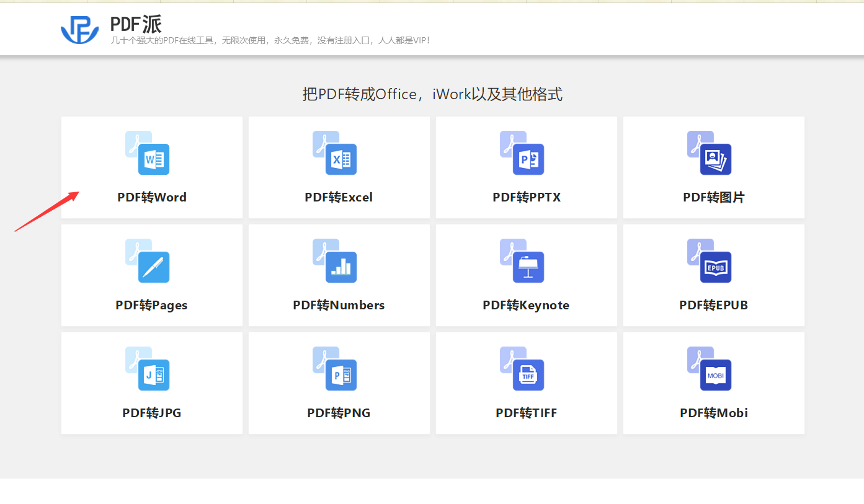
Task: Select the PDF转Mobi text label
Action: (x=714, y=413)
